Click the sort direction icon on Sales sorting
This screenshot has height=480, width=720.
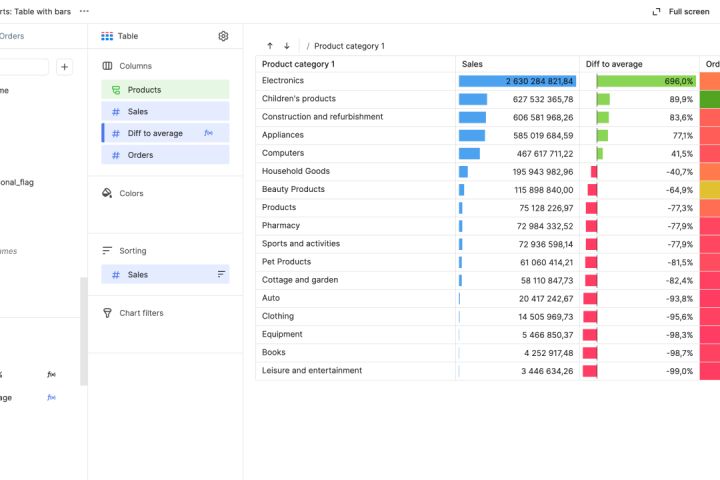pyautogui.click(x=221, y=274)
